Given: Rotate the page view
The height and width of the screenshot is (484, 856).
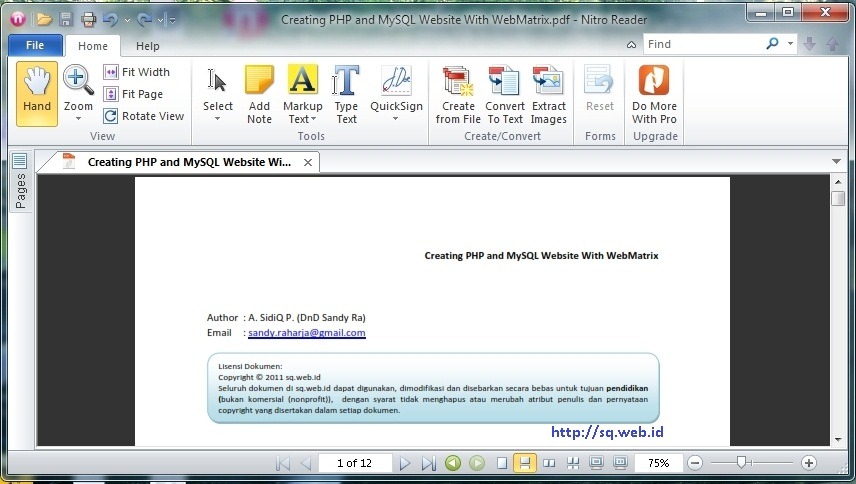Looking at the screenshot, I should [144, 116].
